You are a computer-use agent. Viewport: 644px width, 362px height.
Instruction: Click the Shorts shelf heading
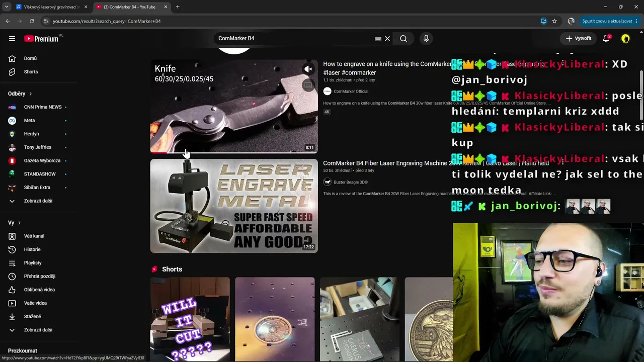coord(172,269)
